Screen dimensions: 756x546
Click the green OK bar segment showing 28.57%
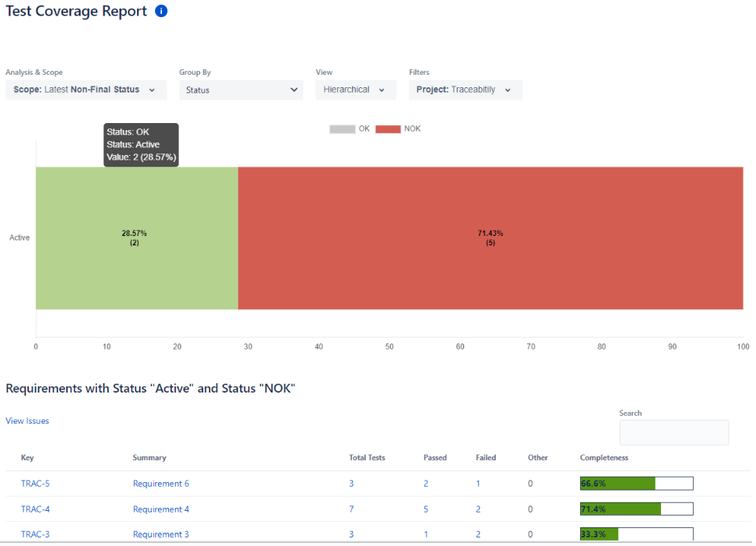click(137, 238)
